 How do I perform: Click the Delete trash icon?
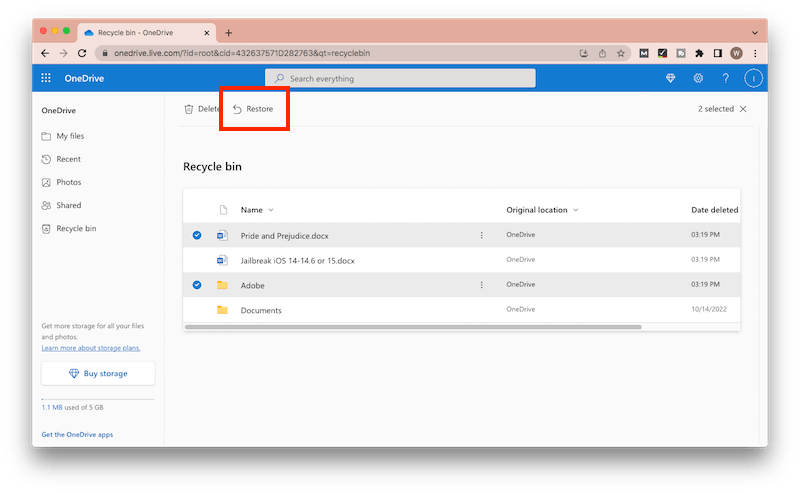click(189, 109)
